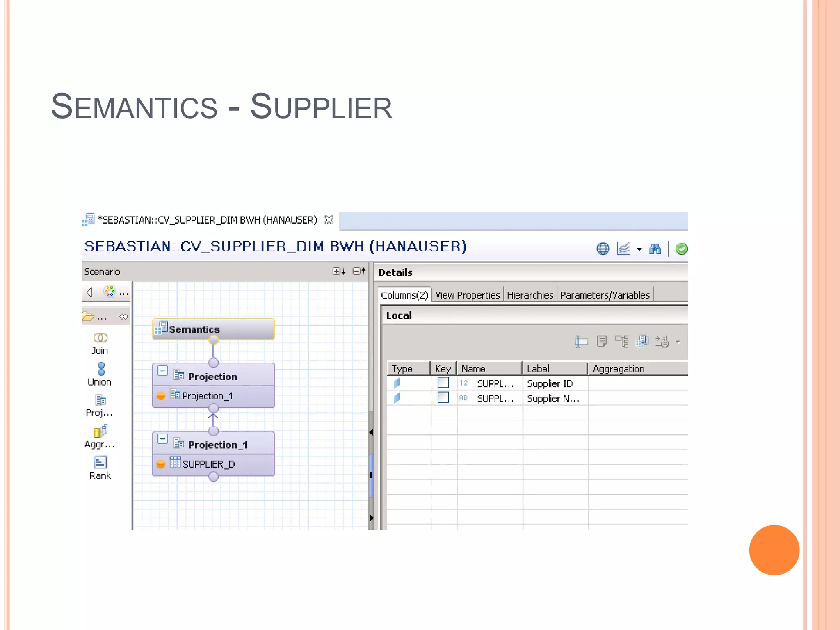The height and width of the screenshot is (630, 840).
Task: Click the lower sash expand arrow
Action: pyautogui.click(x=371, y=518)
